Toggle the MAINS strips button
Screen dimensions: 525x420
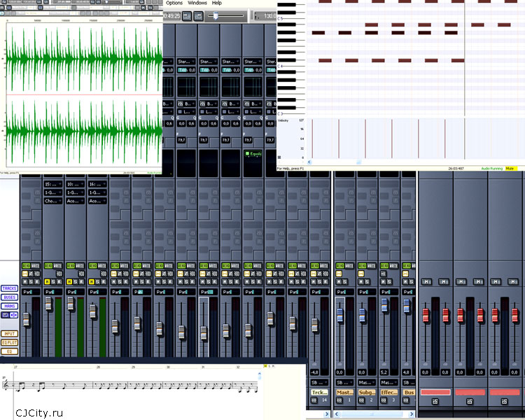(x=10, y=306)
